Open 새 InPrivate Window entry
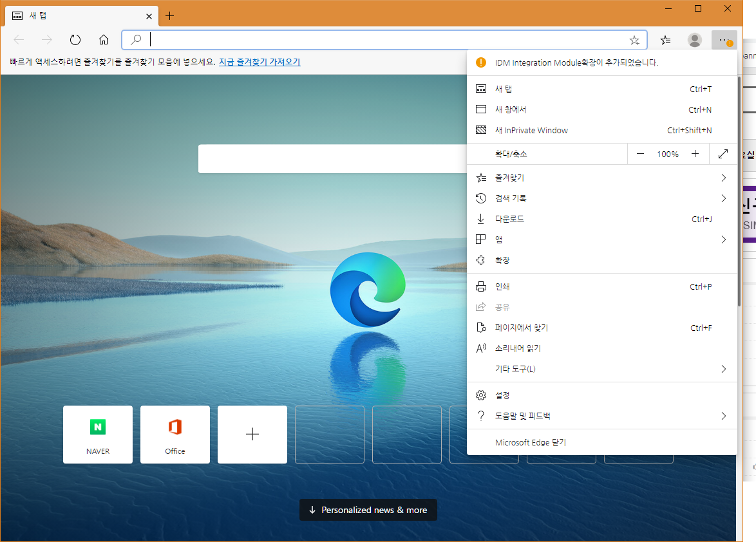Viewport: 756px width, 542px height. click(601, 130)
